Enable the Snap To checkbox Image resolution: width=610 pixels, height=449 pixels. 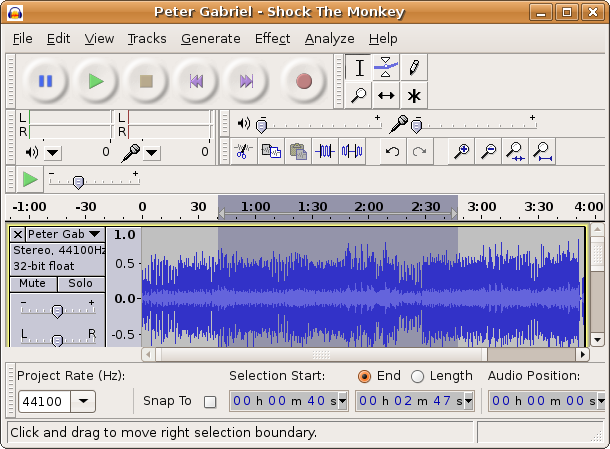click(210, 402)
